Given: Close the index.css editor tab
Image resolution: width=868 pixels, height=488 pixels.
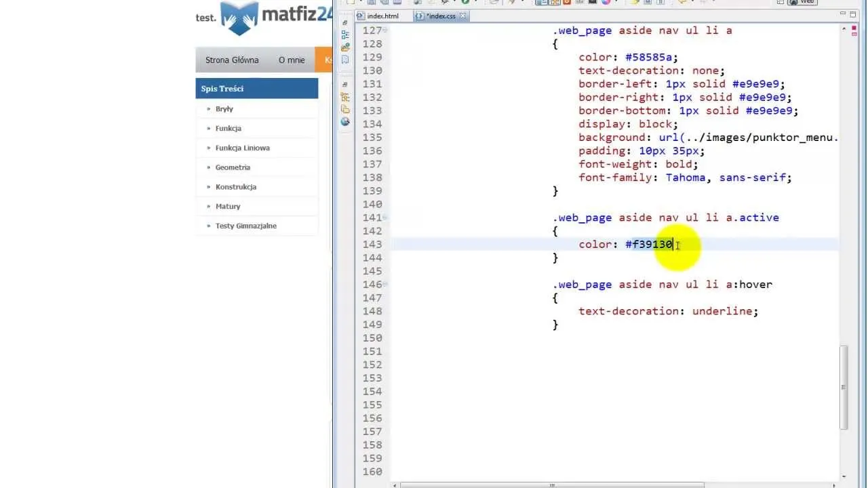Looking at the screenshot, I should tap(463, 16).
